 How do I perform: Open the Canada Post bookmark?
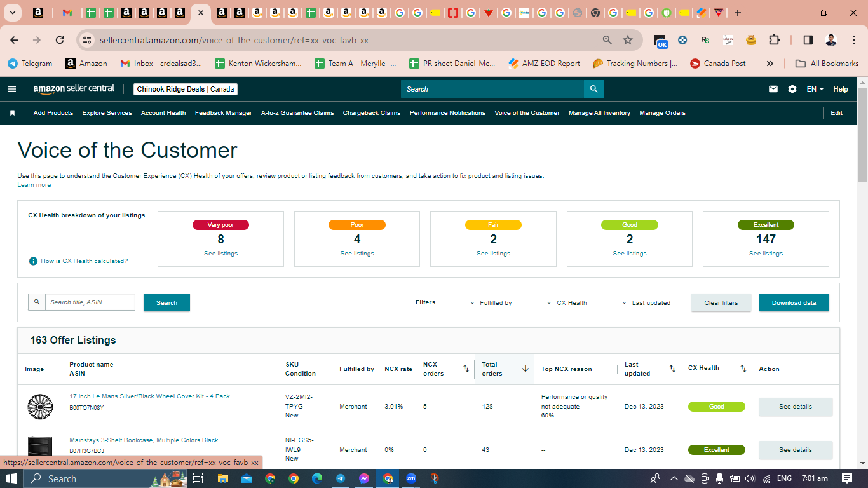coord(719,64)
